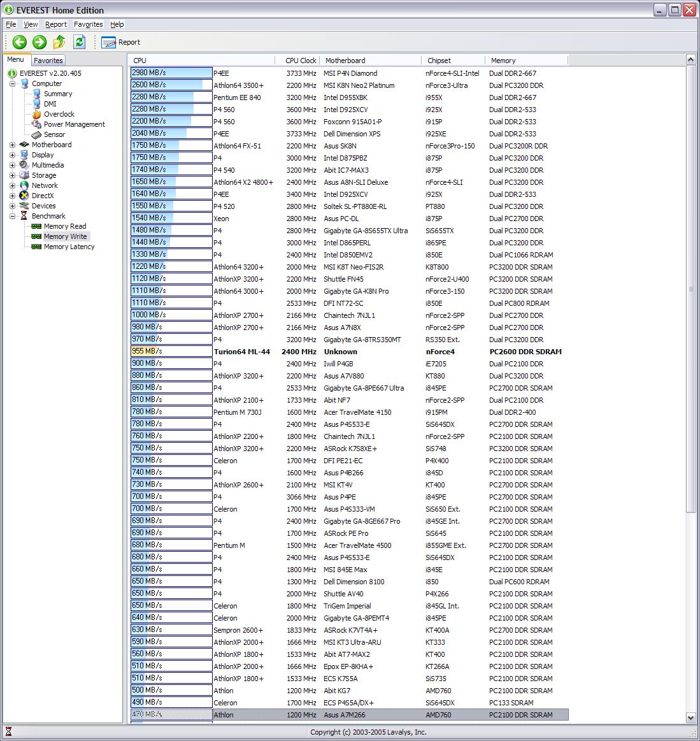Click the scrollbar down arrow

point(690,717)
